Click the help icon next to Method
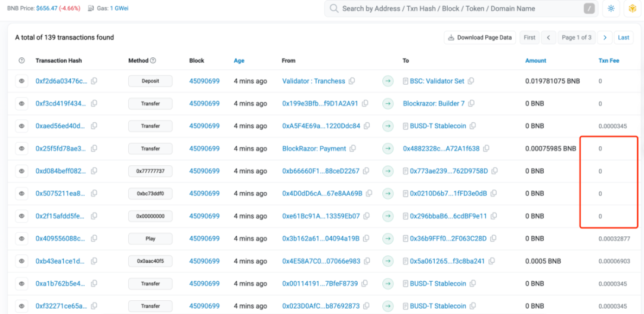The height and width of the screenshot is (314, 644). pyautogui.click(x=153, y=60)
